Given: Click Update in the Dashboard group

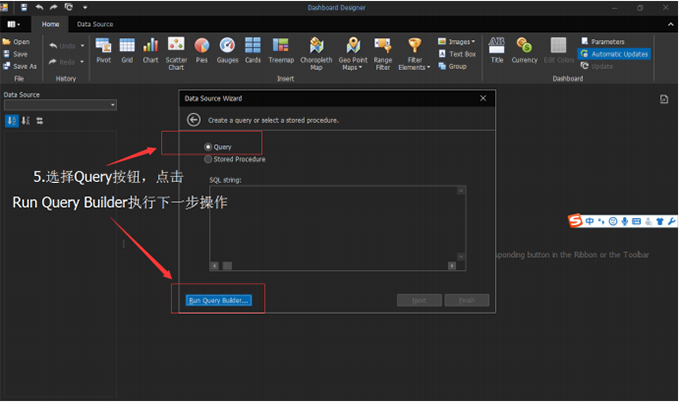Looking at the screenshot, I should [597, 66].
